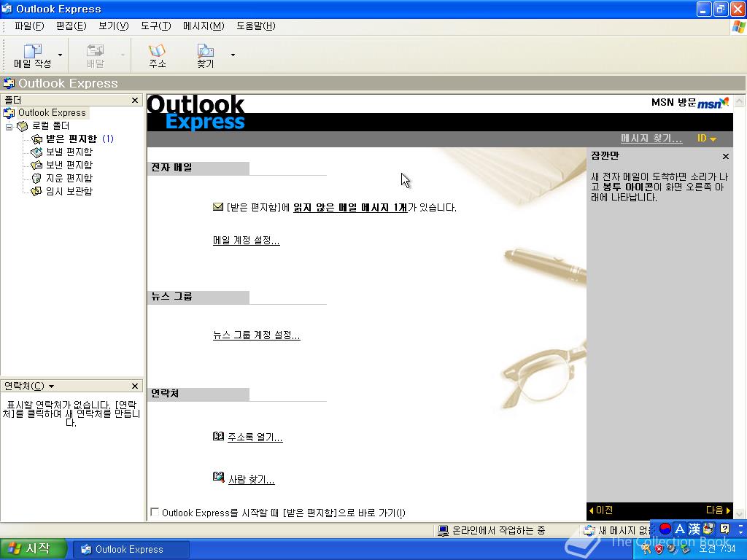Close the 연락처 contacts pane
Viewport: 747px width, 560px height.
(135, 386)
